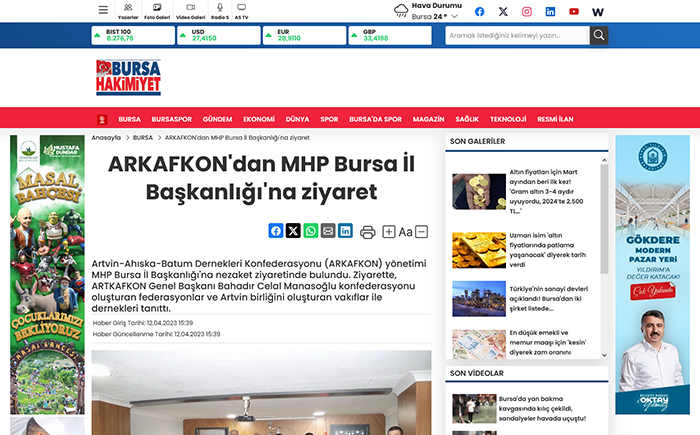Image resolution: width=700 pixels, height=435 pixels.
Task: Open the Gökdere Modern Pazar Yeri banner ad
Action: [652, 275]
